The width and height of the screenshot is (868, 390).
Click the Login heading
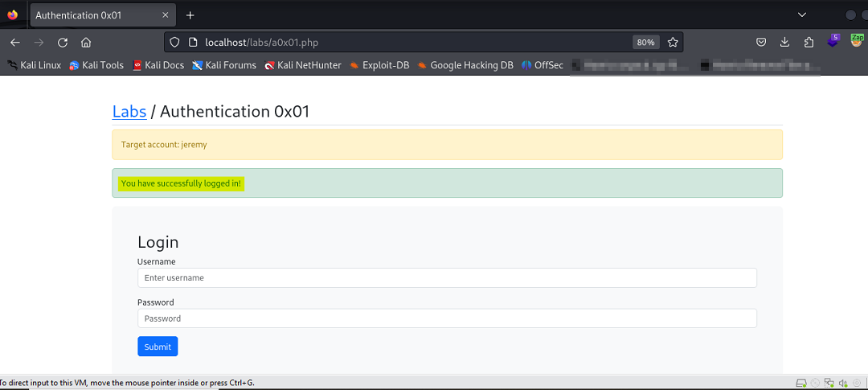tap(158, 242)
